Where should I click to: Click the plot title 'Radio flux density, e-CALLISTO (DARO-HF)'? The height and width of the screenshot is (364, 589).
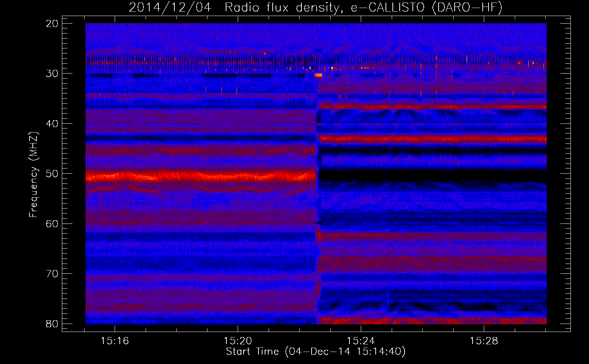click(x=363, y=8)
